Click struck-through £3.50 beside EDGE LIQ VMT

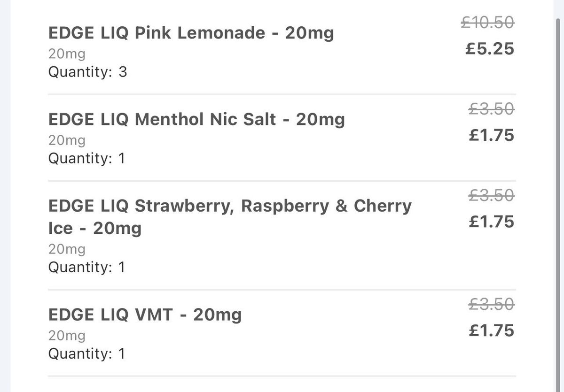click(492, 304)
